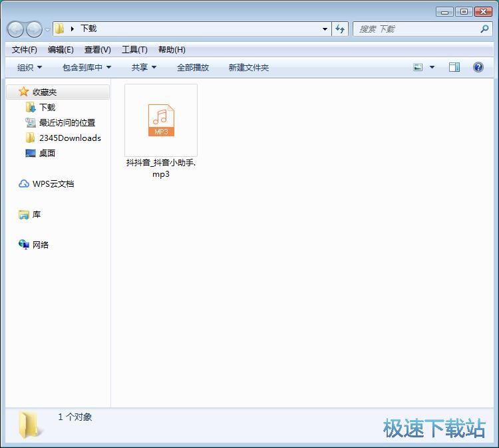This screenshot has width=499, height=448.
Task: Expand the breadcrumb arrow before 下载
Action: 73,29
